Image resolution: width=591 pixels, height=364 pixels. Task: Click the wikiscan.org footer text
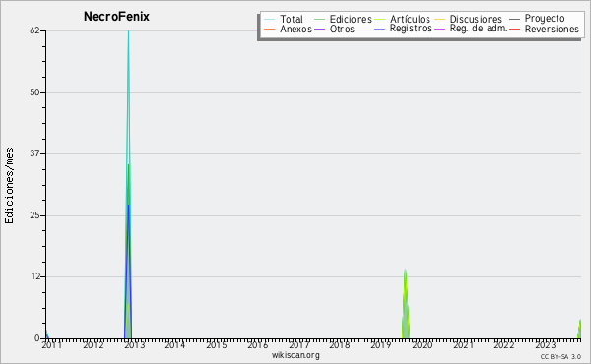[x=295, y=355]
